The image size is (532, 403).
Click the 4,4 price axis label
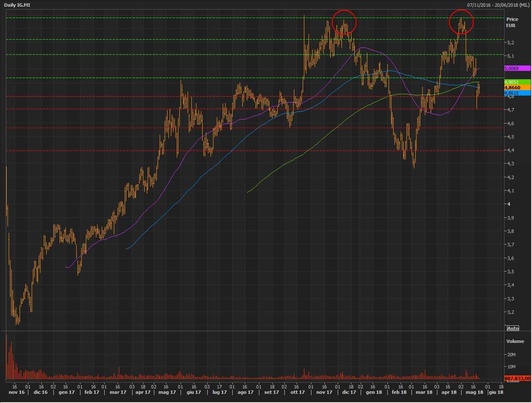(x=511, y=150)
